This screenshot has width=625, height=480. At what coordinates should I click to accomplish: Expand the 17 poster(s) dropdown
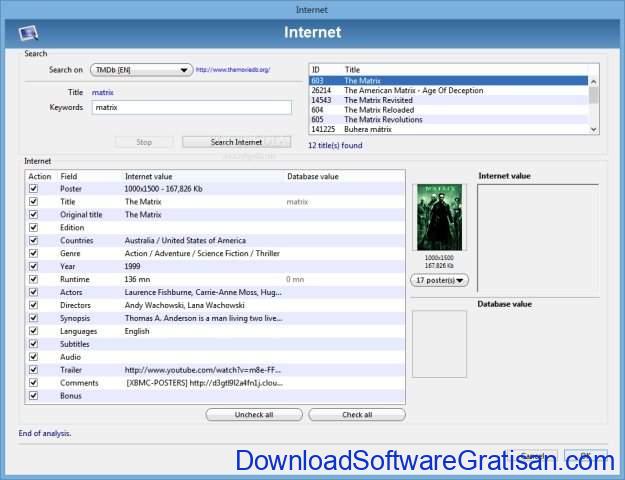click(440, 281)
